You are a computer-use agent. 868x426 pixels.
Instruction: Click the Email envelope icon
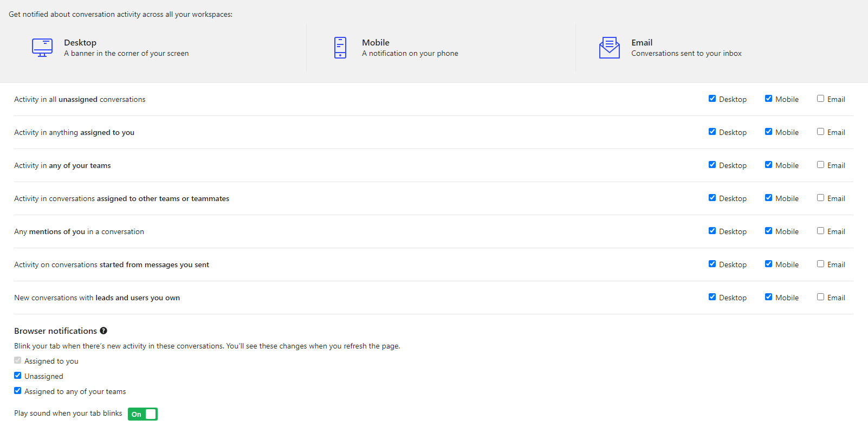pos(610,48)
